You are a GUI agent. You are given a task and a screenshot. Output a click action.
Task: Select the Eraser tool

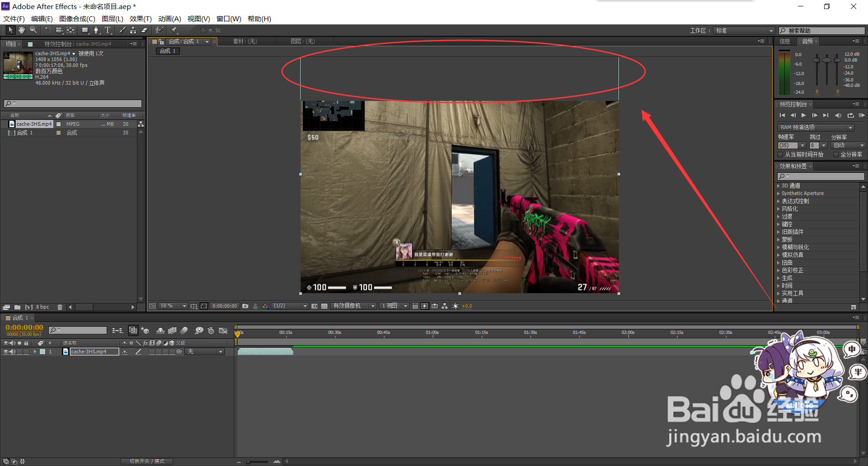(145, 30)
